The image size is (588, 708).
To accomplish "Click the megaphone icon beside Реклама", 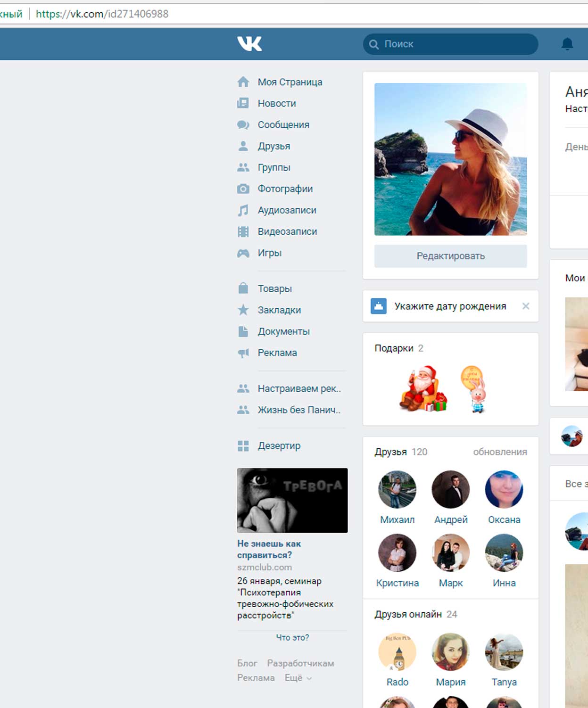I will (x=243, y=353).
